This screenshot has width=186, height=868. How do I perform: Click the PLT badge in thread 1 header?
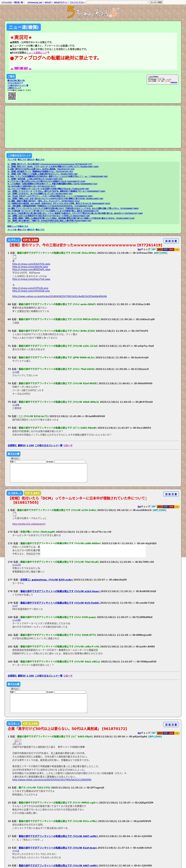[x=165, y=249]
